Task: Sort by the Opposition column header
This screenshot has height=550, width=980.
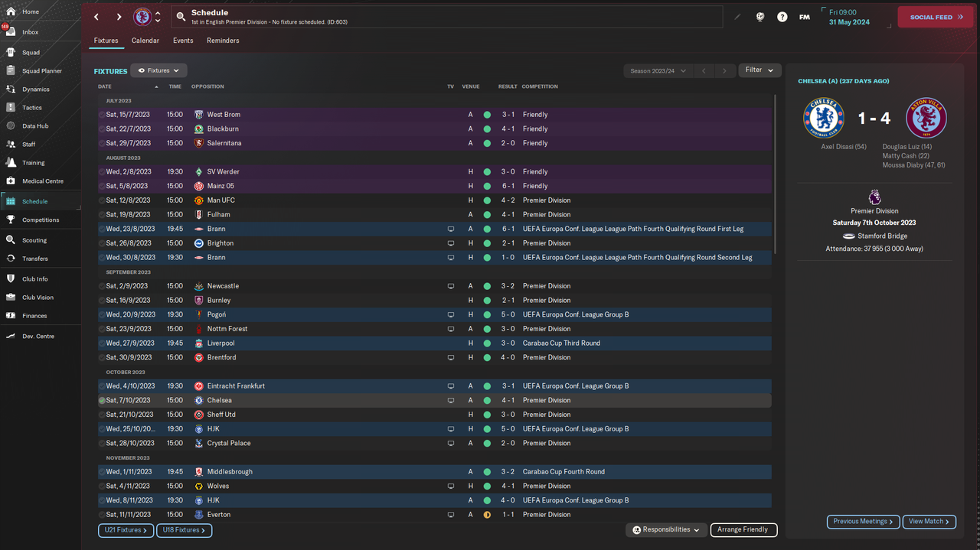Action: 207,86
